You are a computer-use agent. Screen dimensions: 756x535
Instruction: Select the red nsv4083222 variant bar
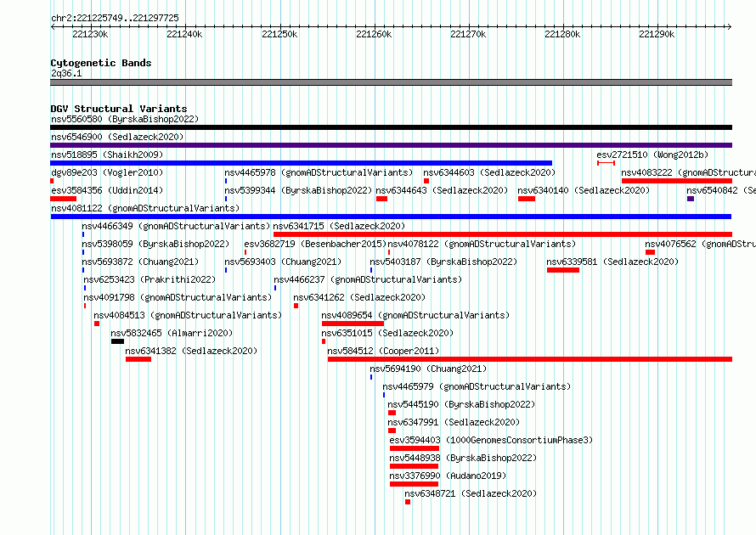point(677,181)
